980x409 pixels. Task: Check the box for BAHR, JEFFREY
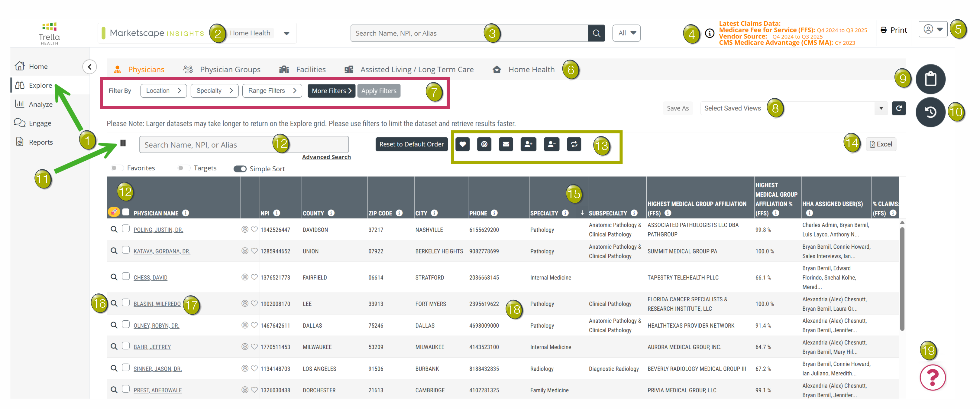(x=125, y=346)
